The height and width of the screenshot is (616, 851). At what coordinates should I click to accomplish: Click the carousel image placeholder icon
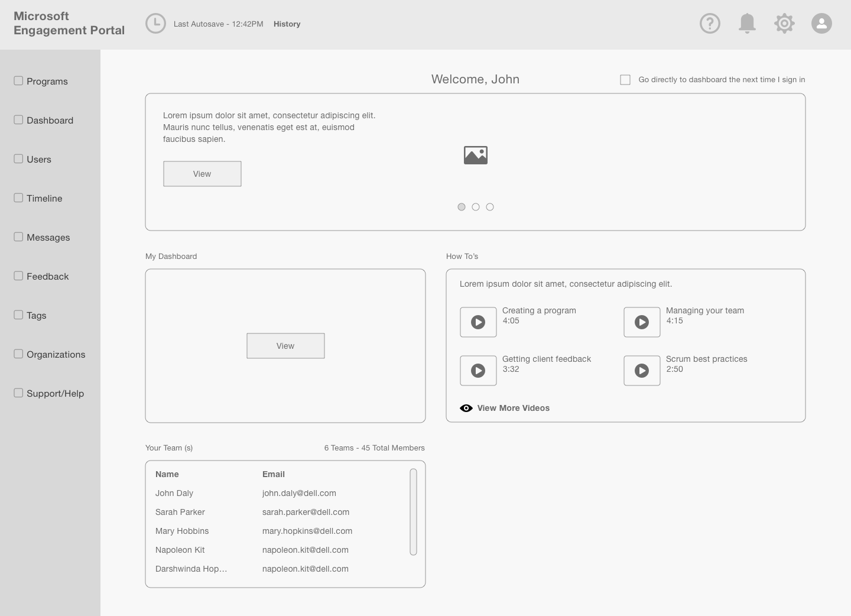click(476, 155)
